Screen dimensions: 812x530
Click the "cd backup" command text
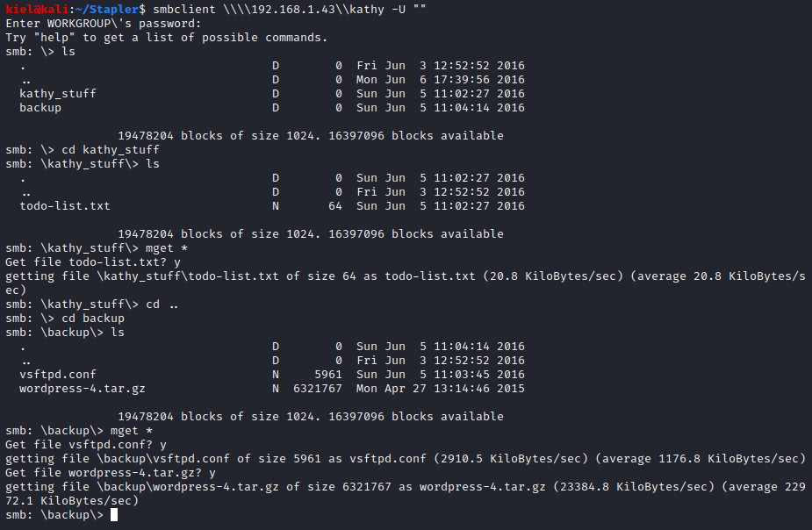[91, 319]
